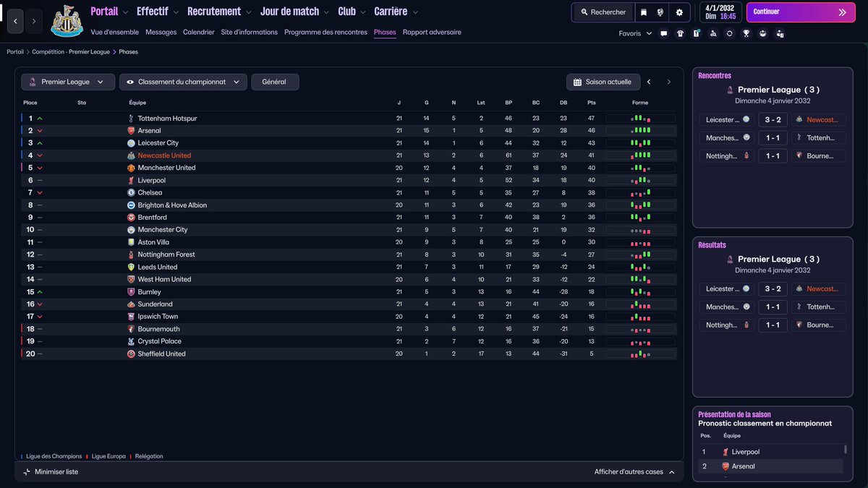Switch to the Messages tab
Screen dimensions: 868x488
coord(161,33)
